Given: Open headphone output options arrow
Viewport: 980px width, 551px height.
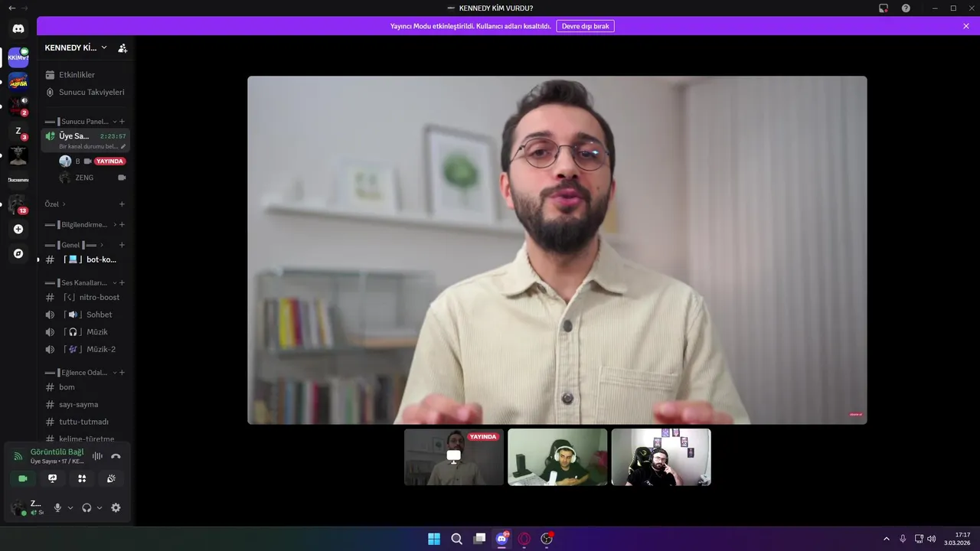Looking at the screenshot, I should [x=100, y=507].
